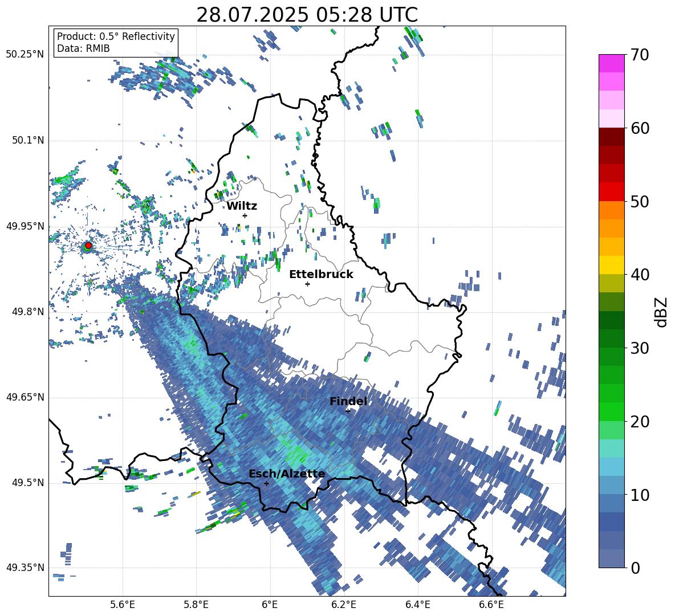
Task: Click the Data: RMIB text
Action: click(x=83, y=48)
